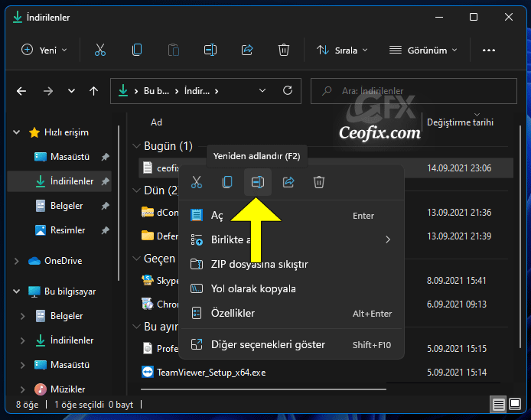Choose ZIP dosyasına sıkıştır

[292, 264]
